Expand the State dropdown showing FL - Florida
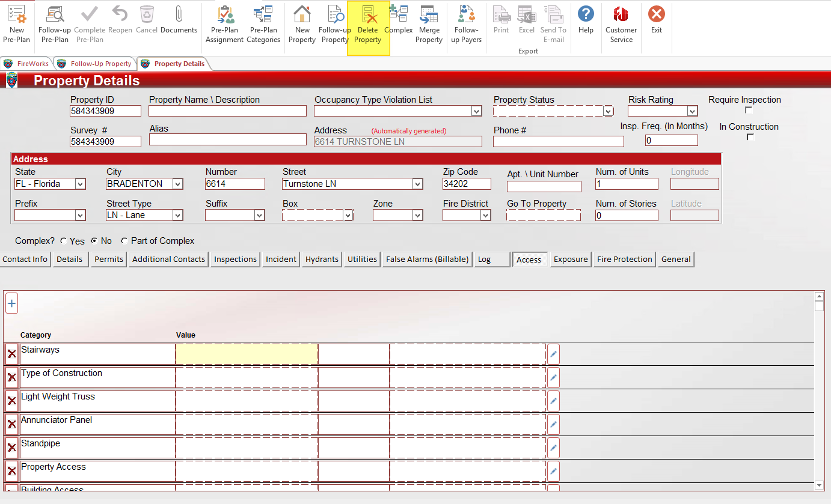 coord(80,184)
